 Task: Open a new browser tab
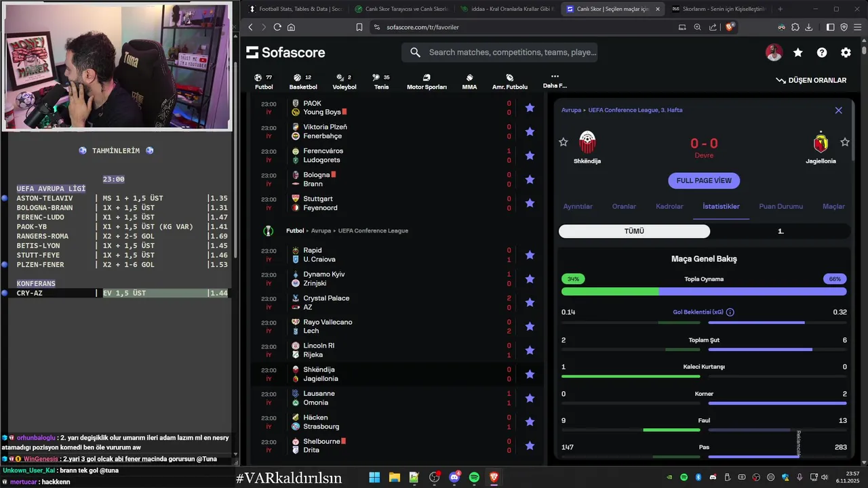tap(780, 9)
